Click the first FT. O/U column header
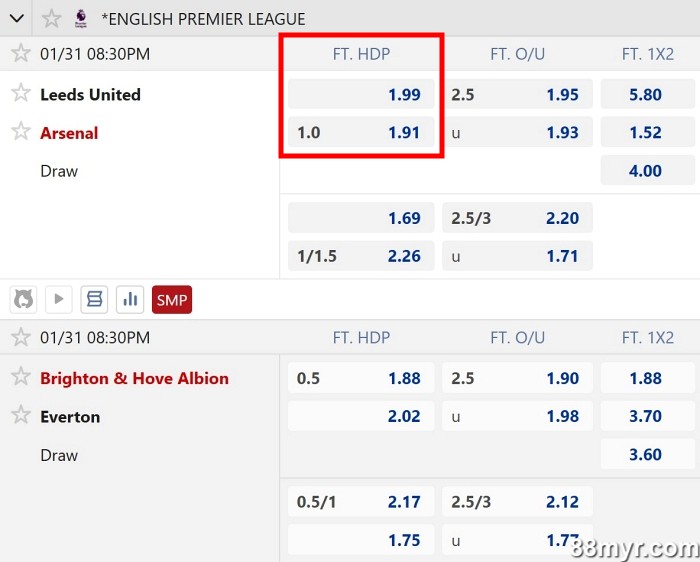 coord(517,54)
